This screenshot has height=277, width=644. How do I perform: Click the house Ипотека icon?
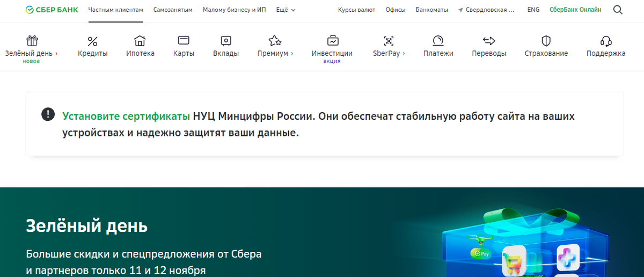[140, 41]
